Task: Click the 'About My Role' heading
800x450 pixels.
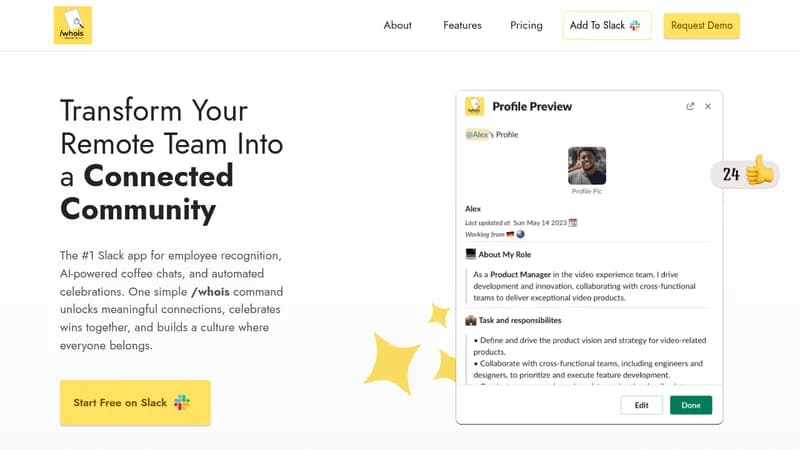Action: coord(505,255)
